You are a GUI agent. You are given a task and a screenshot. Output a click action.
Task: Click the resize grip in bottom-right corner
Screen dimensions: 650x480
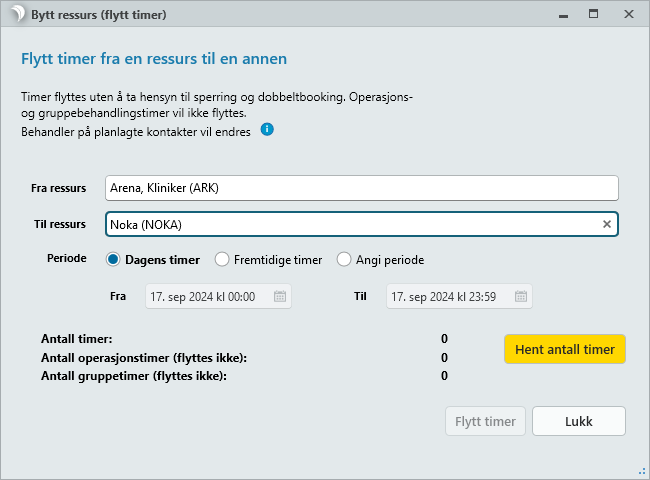[642, 472]
